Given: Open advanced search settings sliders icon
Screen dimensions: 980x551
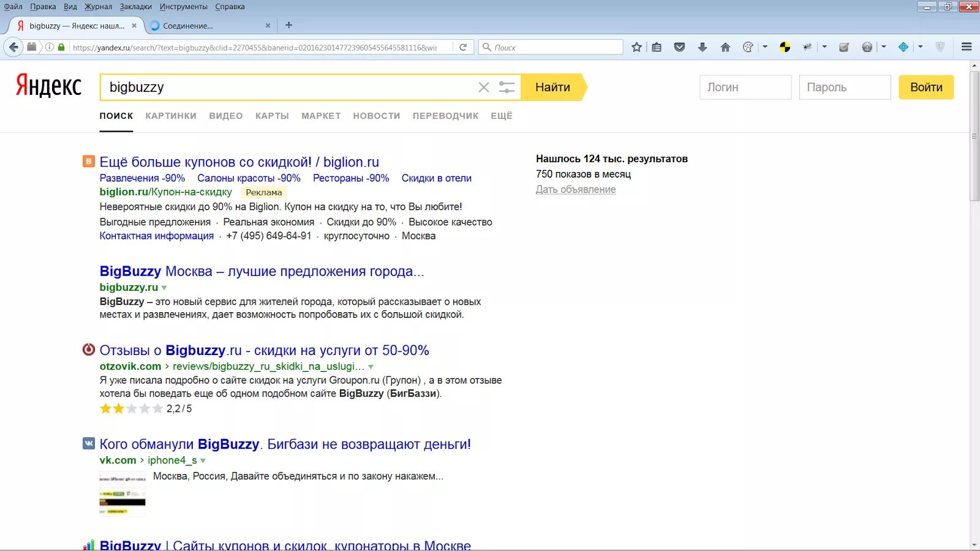Looking at the screenshot, I should click(507, 88).
